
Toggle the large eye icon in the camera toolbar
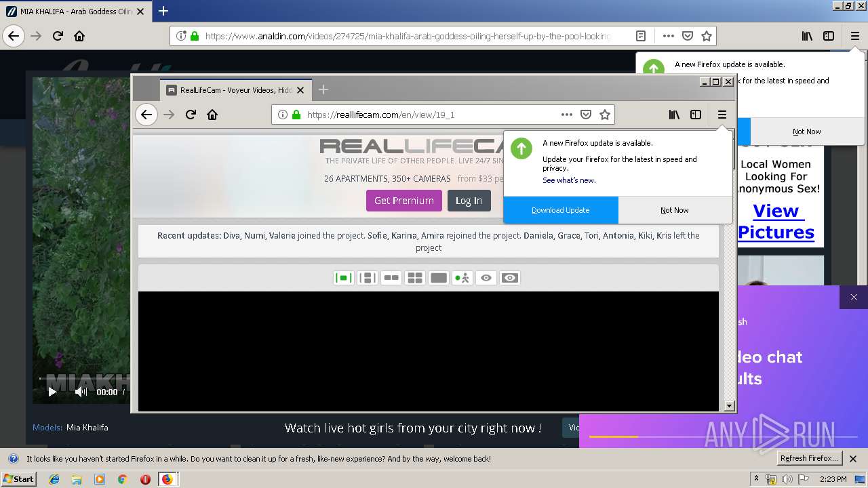(x=510, y=278)
